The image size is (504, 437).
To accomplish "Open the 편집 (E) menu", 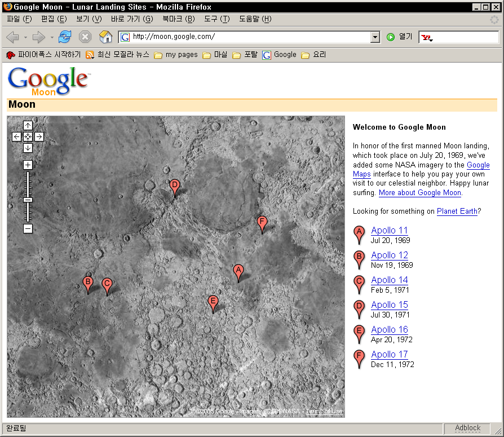I will click(54, 19).
